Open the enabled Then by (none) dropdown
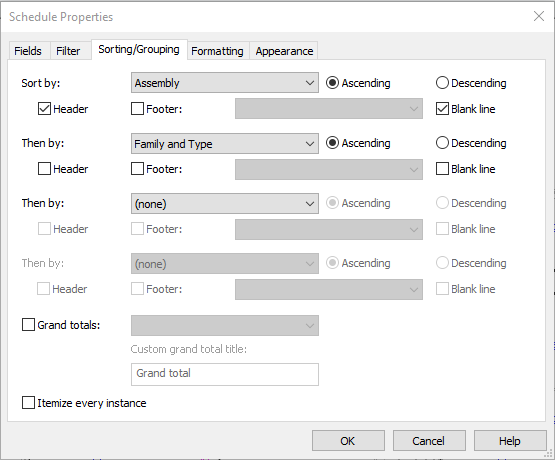Screen dimensions: 555x460 [x=225, y=203]
